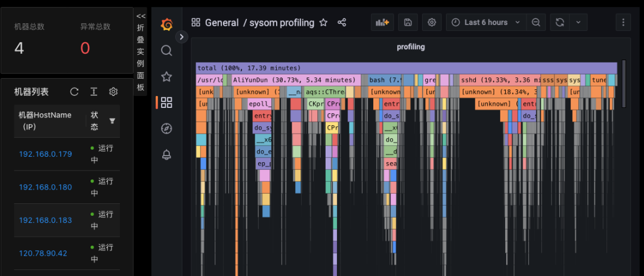Click the 状态 column header
Screen dimensions: 644x276
(x=94, y=121)
